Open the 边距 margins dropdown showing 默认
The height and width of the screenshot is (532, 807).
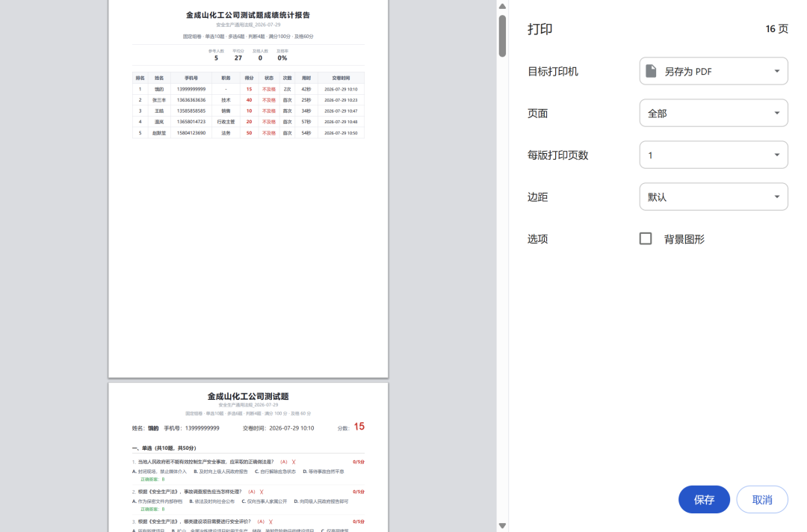714,197
